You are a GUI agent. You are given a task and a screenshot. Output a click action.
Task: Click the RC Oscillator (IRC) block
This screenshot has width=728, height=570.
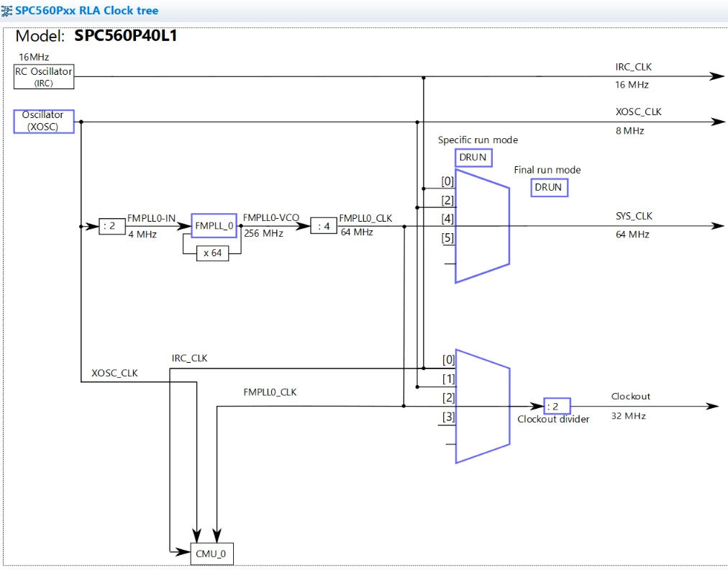point(44,77)
